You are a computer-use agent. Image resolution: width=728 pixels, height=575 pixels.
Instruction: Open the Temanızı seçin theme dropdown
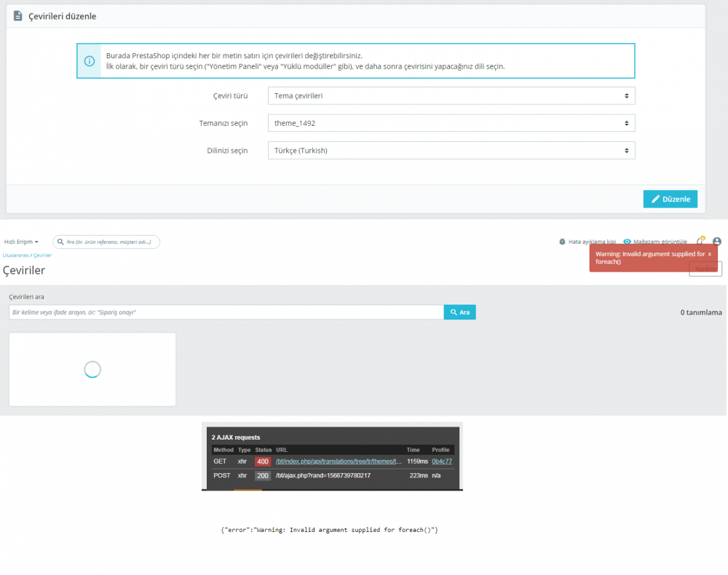coord(451,123)
